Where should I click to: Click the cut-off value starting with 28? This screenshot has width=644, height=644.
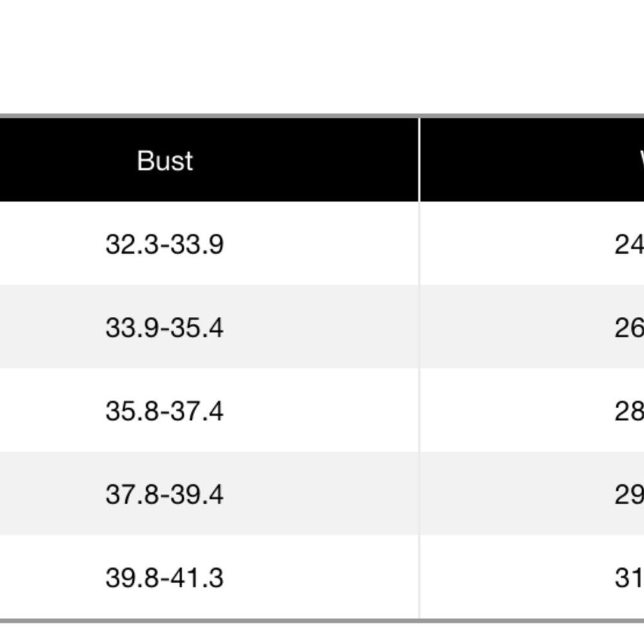tap(629, 411)
